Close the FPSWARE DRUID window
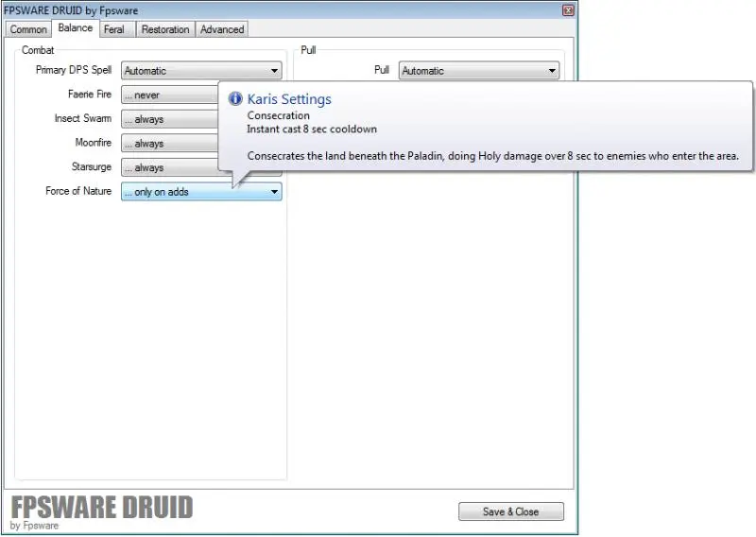This screenshot has width=756, height=537. tap(568, 10)
